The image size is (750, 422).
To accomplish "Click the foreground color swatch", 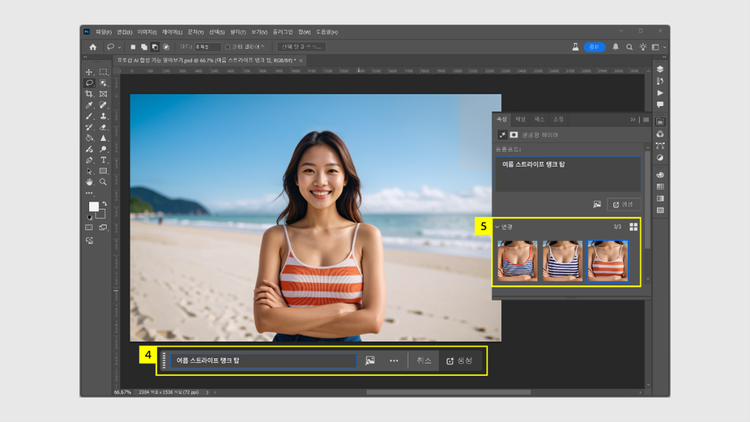I will (x=94, y=207).
